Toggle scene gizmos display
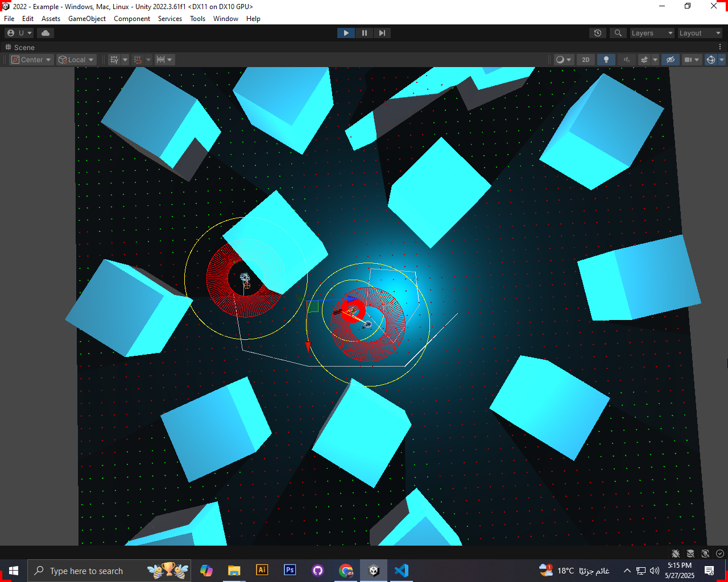 click(x=711, y=60)
